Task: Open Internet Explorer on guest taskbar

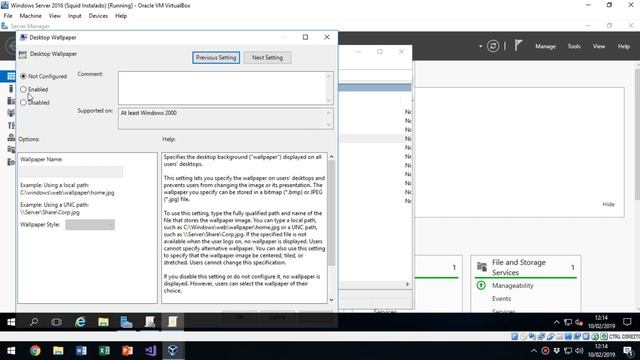Action: click(x=80, y=322)
